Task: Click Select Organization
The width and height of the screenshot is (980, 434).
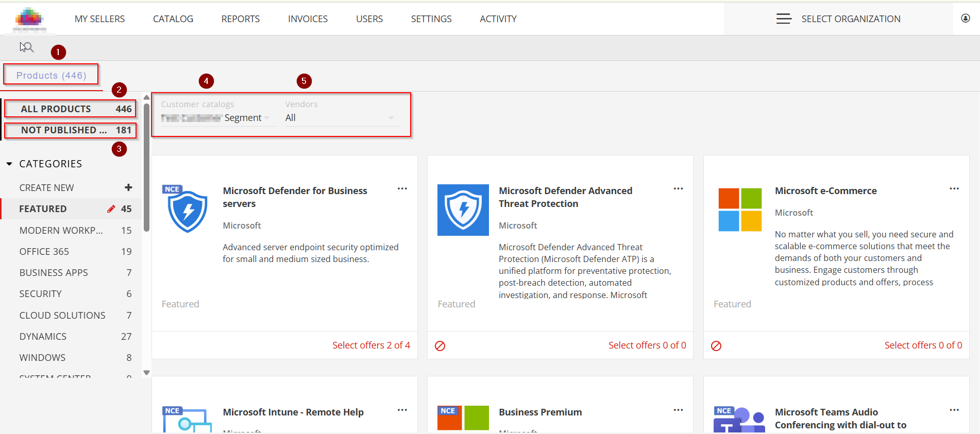Action: (x=851, y=19)
